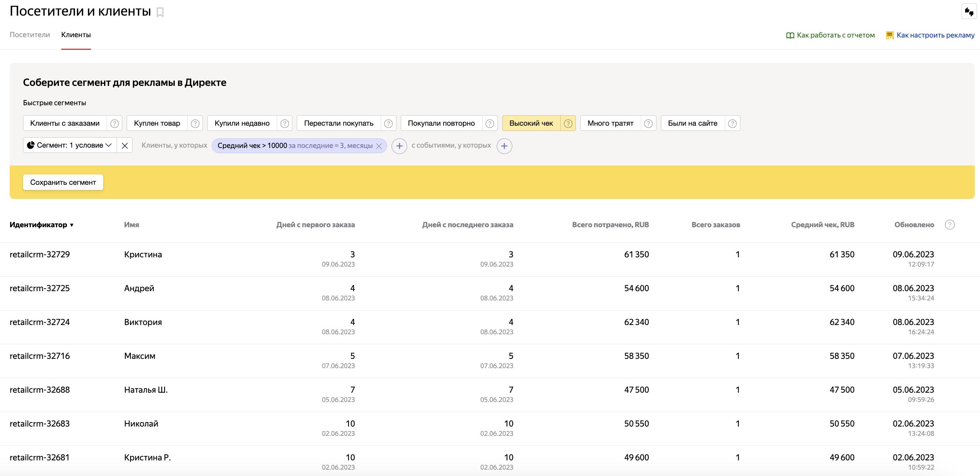980x476 pixels.
Task: Click the 'Сохранить сегмент' button
Action: pos(63,182)
